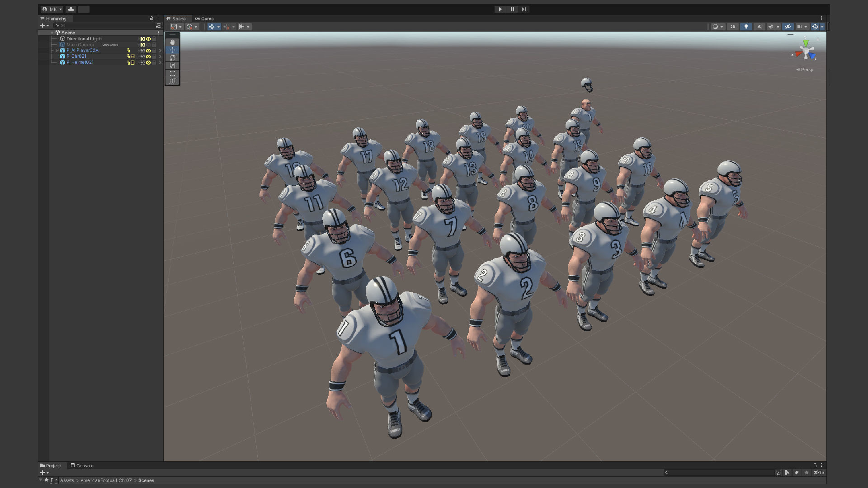This screenshot has height=488, width=868.
Task: Open Hierarchy panel three-dot menu
Action: coord(158,19)
